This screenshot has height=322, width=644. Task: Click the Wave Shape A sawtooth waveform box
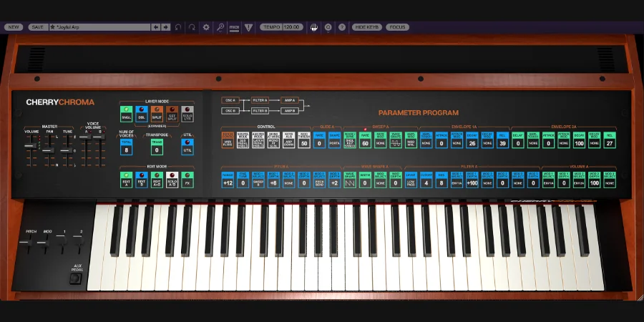[349, 182]
